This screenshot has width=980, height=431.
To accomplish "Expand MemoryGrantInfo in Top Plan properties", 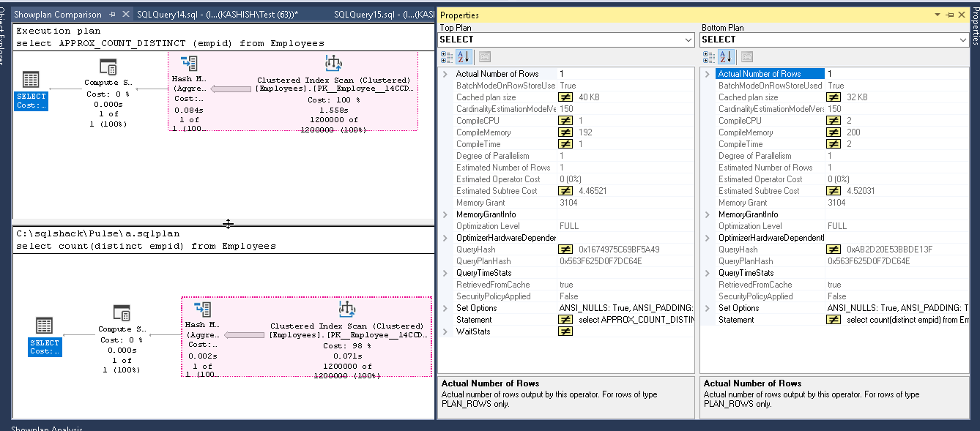I will click(x=445, y=214).
